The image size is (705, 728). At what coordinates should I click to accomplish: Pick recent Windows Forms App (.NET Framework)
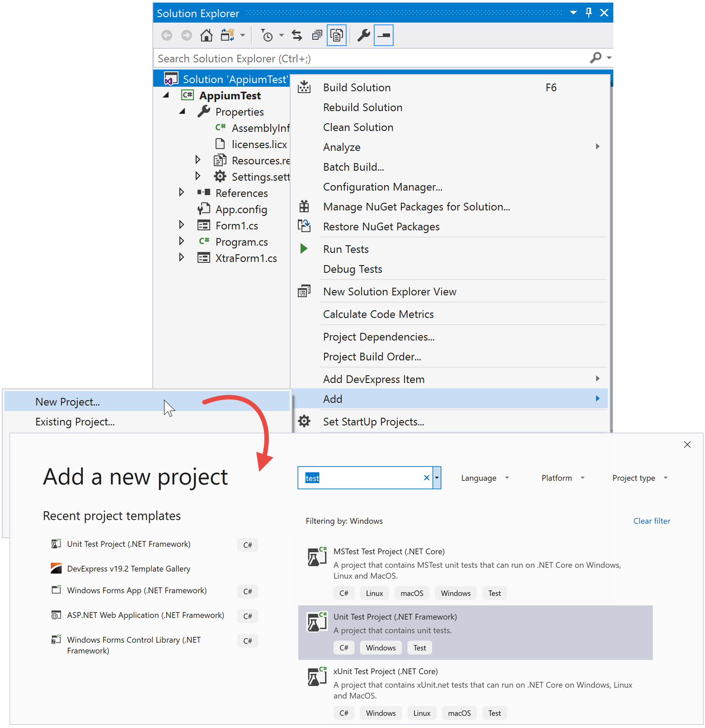pyautogui.click(x=154, y=591)
